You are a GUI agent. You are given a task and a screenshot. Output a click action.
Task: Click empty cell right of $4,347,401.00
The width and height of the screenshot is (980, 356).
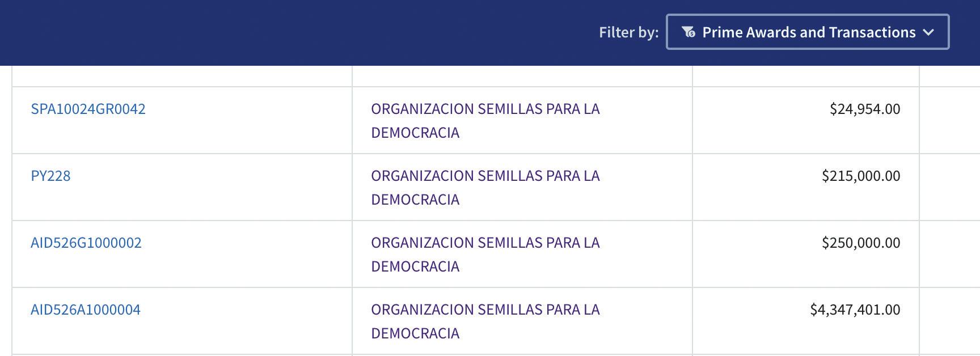949,321
